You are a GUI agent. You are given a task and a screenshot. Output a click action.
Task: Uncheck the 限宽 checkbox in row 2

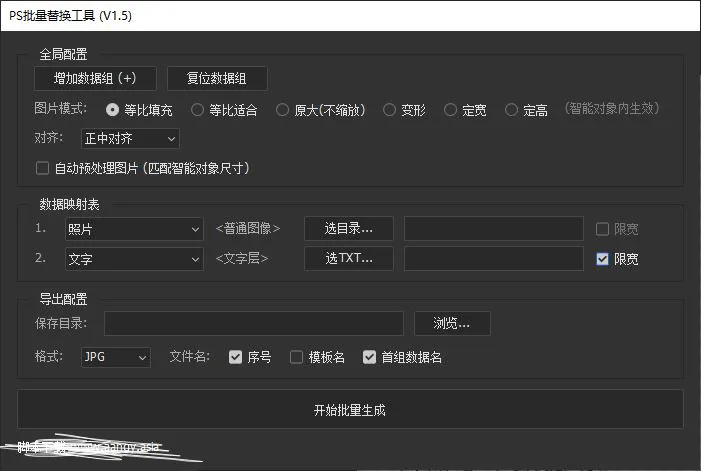[602, 259]
